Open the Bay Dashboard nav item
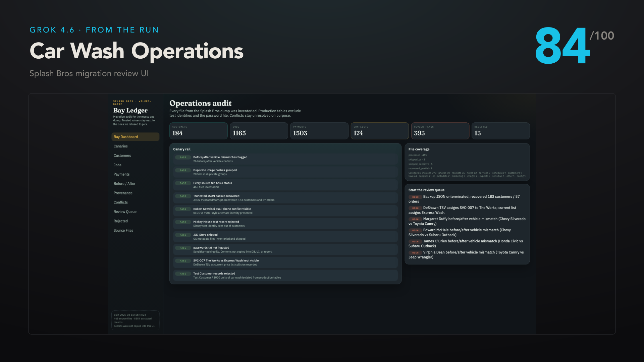This screenshot has width=644, height=362. pyautogui.click(x=135, y=137)
